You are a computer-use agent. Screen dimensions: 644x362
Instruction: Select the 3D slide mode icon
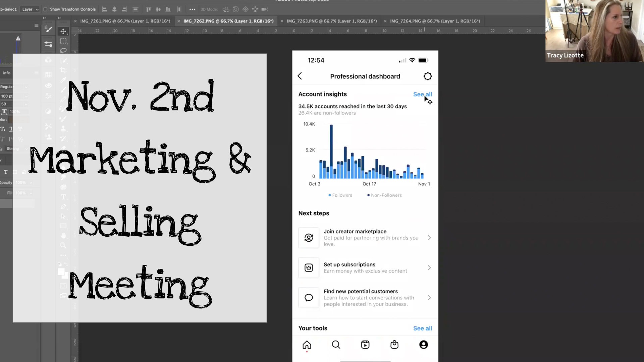tap(255, 9)
